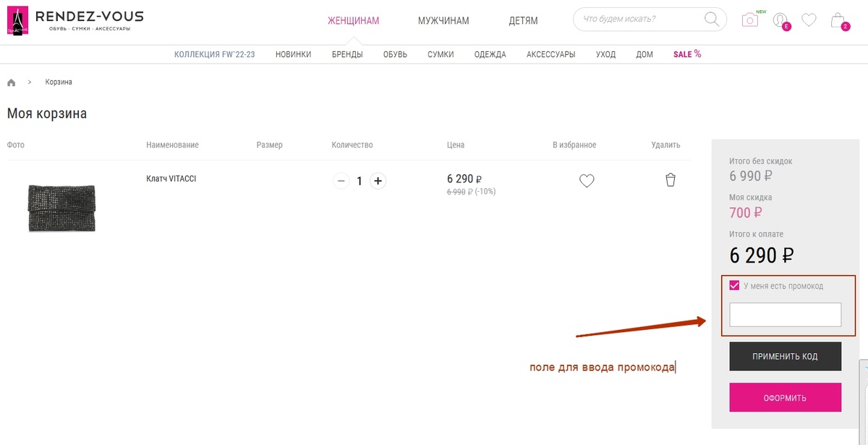Open photo search camera icon
The height and width of the screenshot is (445, 868).
(x=750, y=20)
